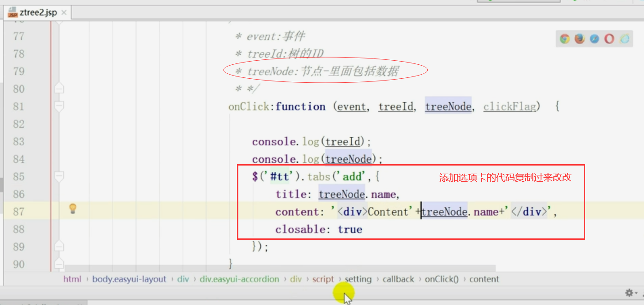
Task: Select content breadcrumb item
Action: click(484, 279)
